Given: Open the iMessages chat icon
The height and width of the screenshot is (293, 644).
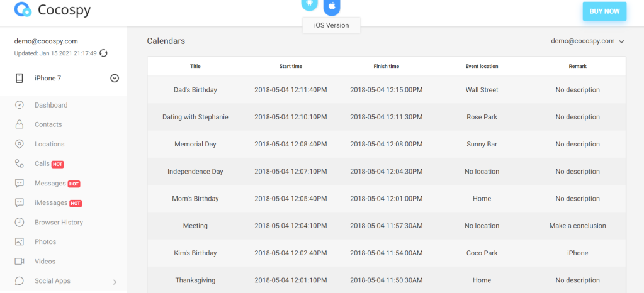Looking at the screenshot, I should coord(20,202).
